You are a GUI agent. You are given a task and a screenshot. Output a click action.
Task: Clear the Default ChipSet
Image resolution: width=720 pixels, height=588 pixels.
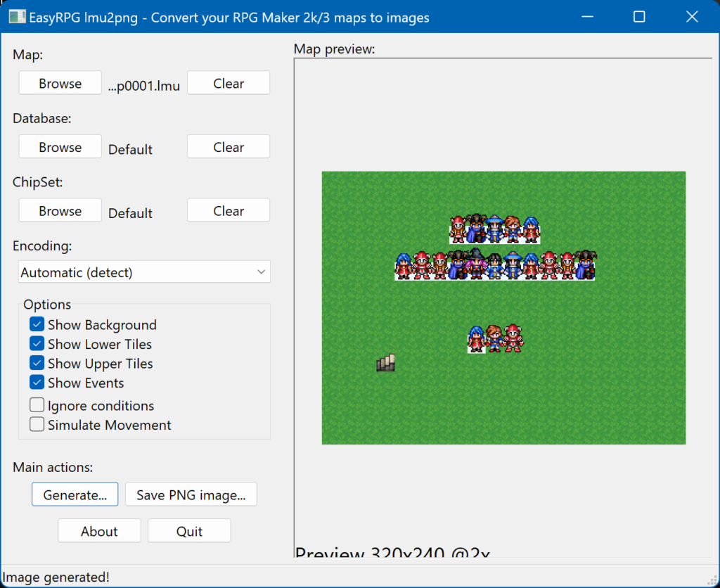[x=228, y=210]
